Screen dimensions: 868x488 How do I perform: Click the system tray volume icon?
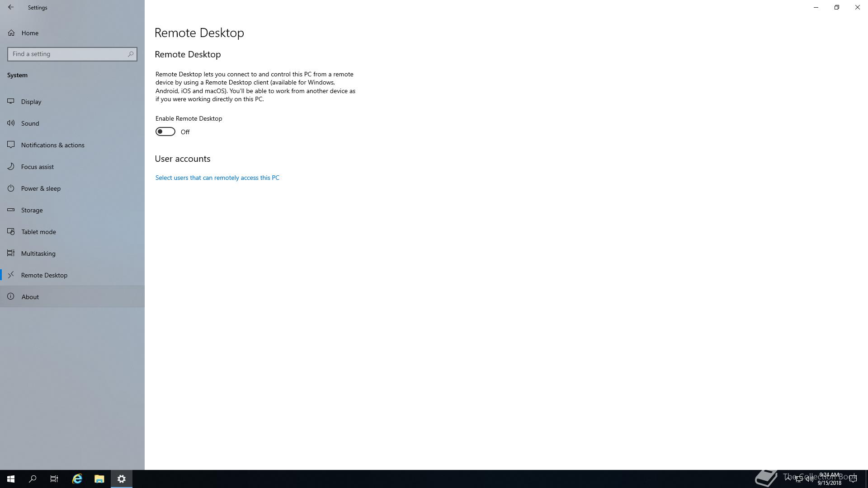[809, 479]
